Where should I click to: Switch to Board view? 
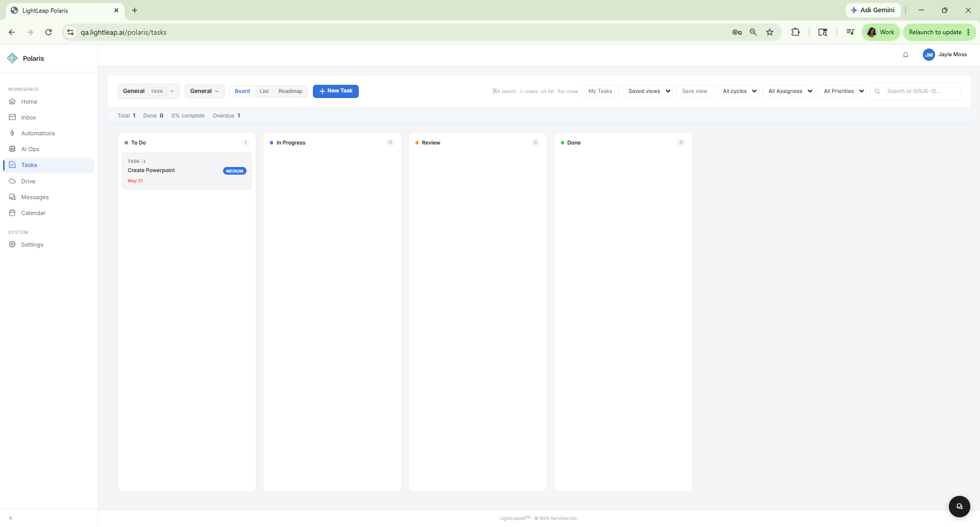[242, 91]
